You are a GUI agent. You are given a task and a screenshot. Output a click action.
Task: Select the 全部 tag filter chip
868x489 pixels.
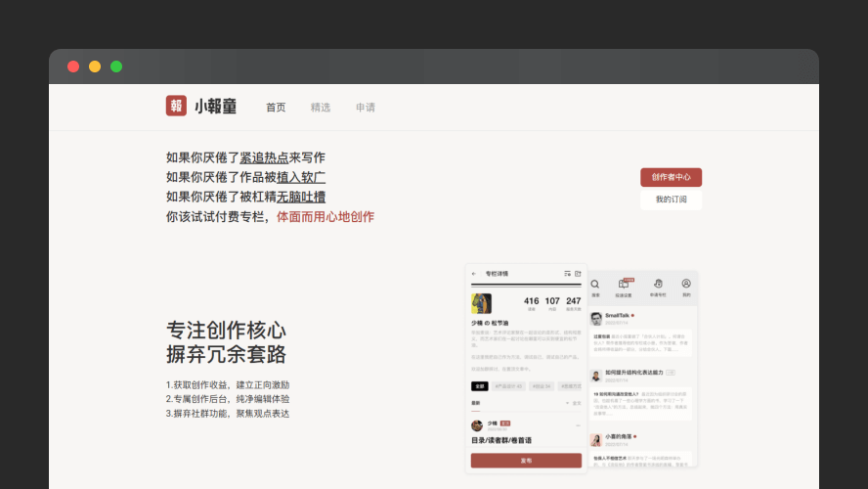click(x=480, y=386)
